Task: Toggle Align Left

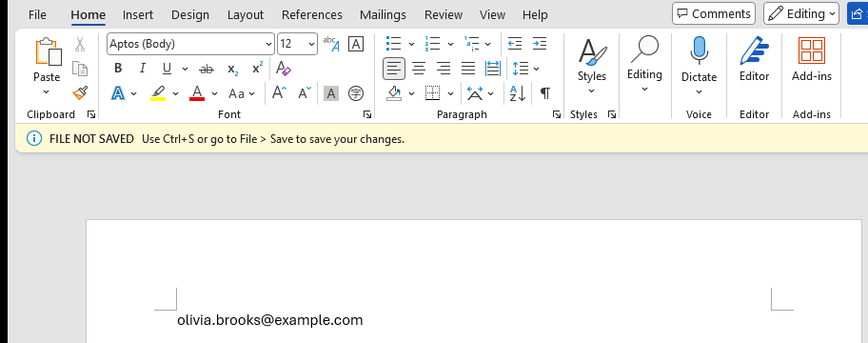Action: pyautogui.click(x=394, y=69)
